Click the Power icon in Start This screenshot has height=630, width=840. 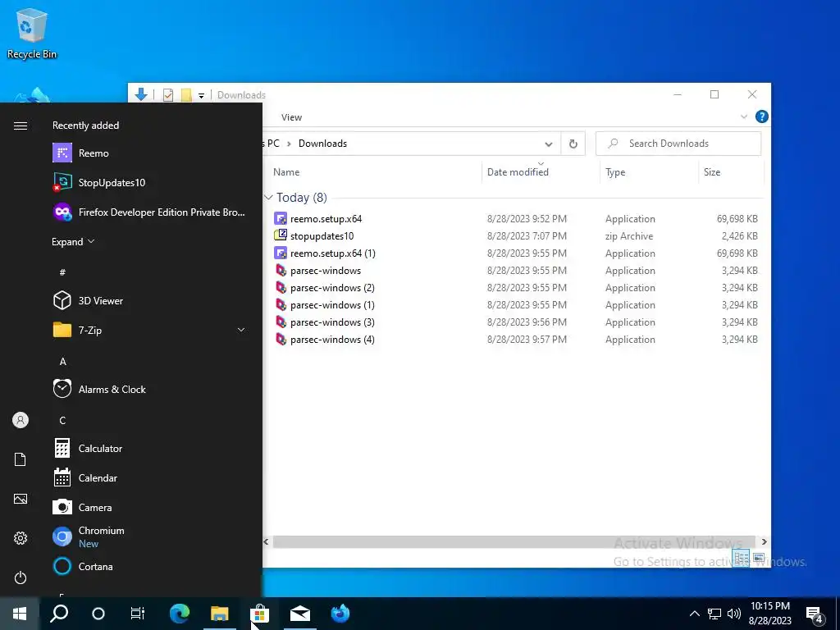click(21, 577)
